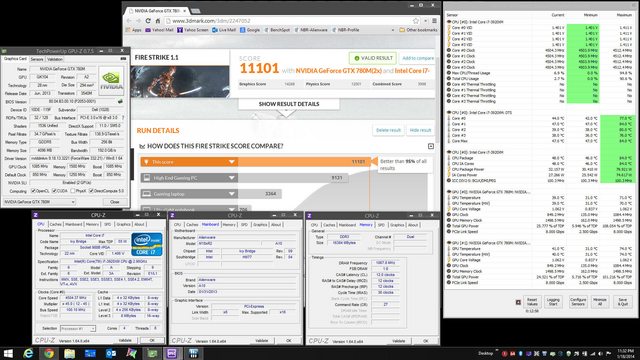The image size is (640, 360).
Task: Expand Show Result Details section
Action: [x=289, y=104]
